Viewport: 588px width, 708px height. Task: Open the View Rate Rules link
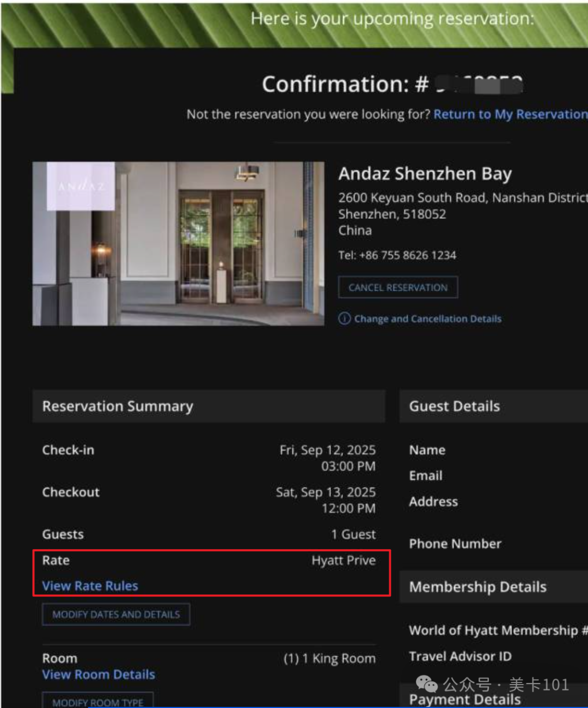90,586
